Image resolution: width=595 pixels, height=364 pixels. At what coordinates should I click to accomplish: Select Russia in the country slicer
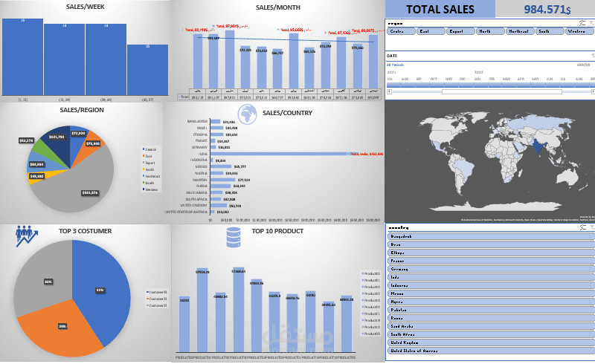(x=491, y=318)
